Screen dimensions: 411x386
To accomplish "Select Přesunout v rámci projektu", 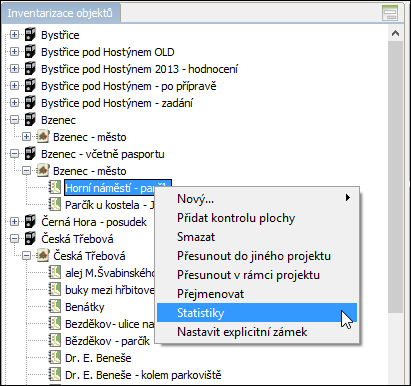I will [257, 275].
